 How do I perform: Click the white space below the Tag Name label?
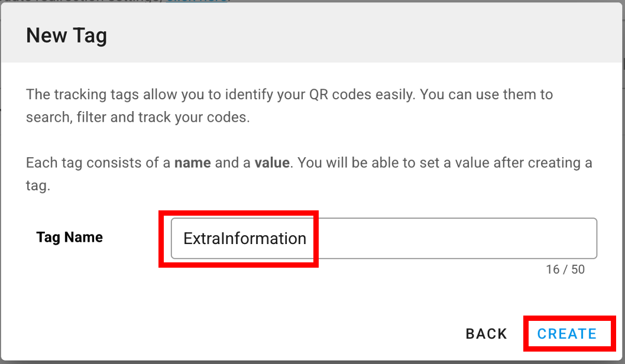pyautogui.click(x=70, y=278)
